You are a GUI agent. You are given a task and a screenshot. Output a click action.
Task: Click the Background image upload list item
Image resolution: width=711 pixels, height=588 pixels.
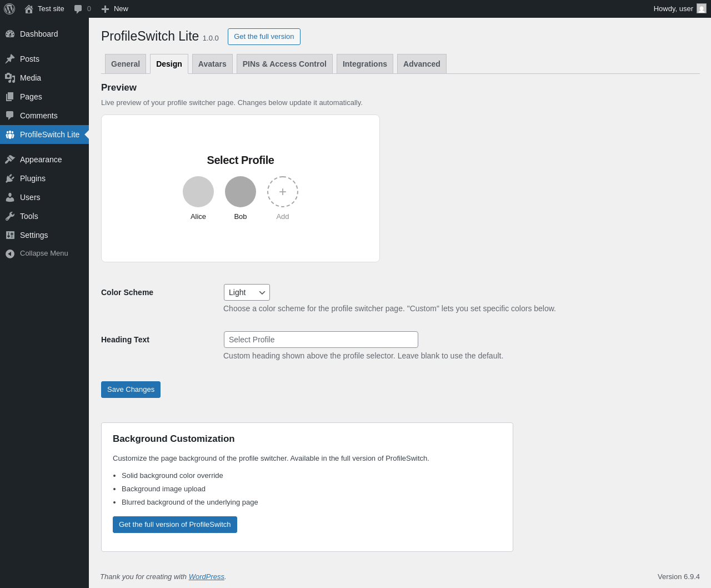point(163,489)
